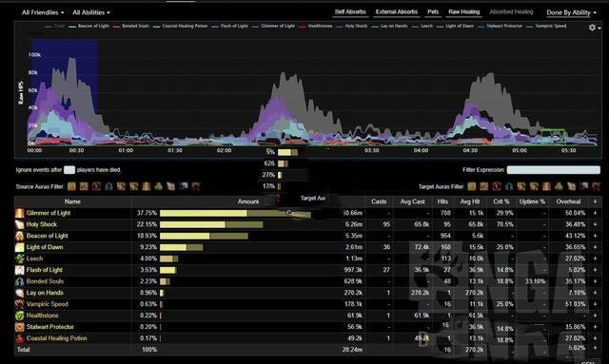Toggle the Vampiric Speed series in the chart legend
The width and height of the screenshot is (609, 364).
click(546, 26)
